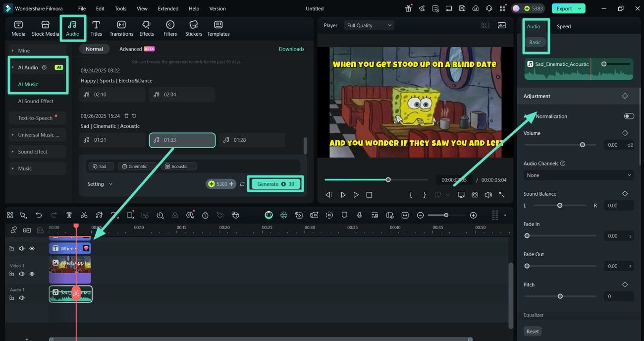Screen dimensions: 644x341
Task: Click the Generate button
Action: pyautogui.click(x=275, y=184)
